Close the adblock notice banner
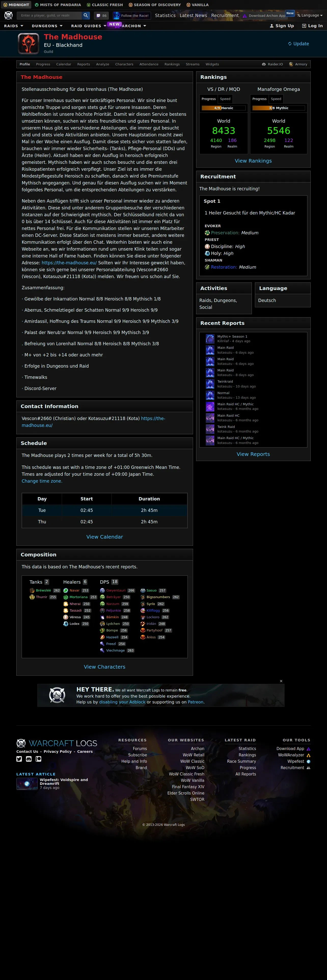This screenshot has height=980, width=327. coord(281,681)
